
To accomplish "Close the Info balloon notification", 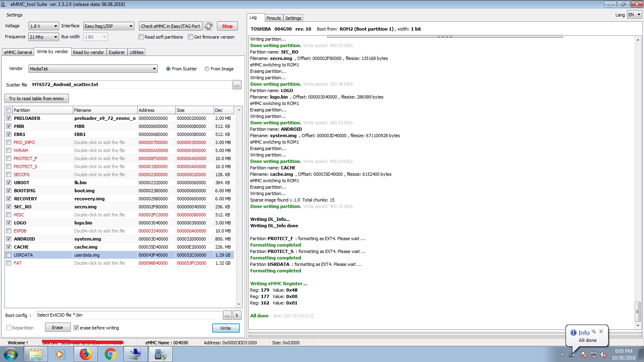I will [x=601, y=331].
